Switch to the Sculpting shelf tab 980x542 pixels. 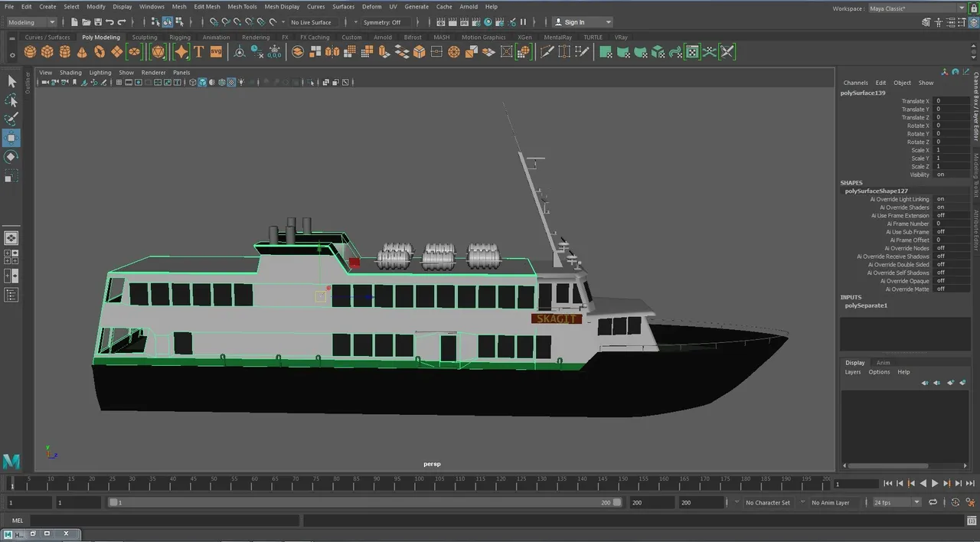pyautogui.click(x=144, y=37)
